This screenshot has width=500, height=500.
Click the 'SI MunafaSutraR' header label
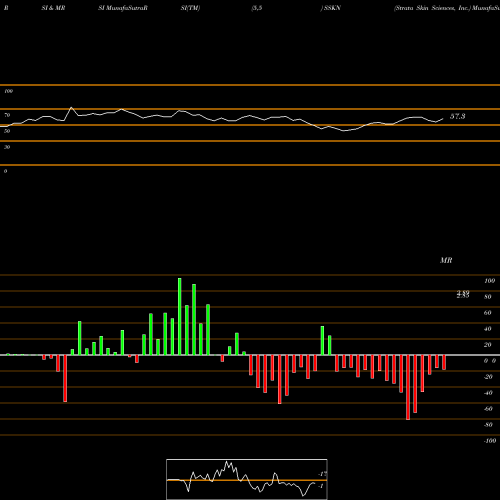pyautogui.click(x=123, y=8)
